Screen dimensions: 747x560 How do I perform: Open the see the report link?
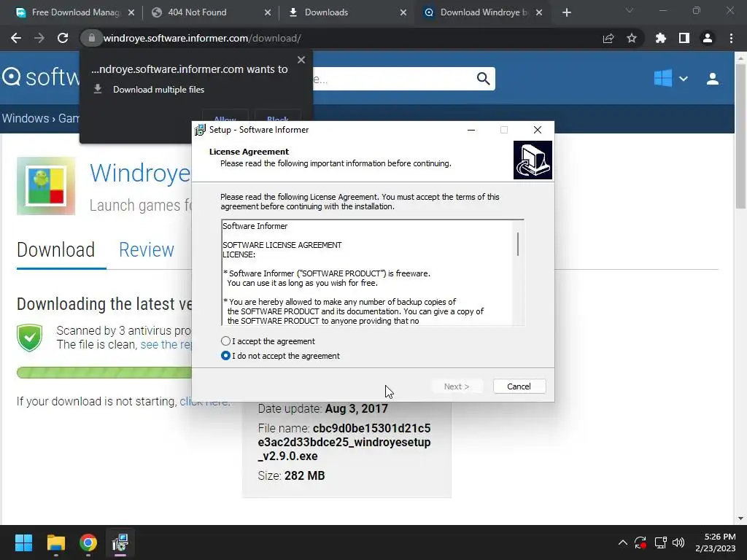(166, 345)
